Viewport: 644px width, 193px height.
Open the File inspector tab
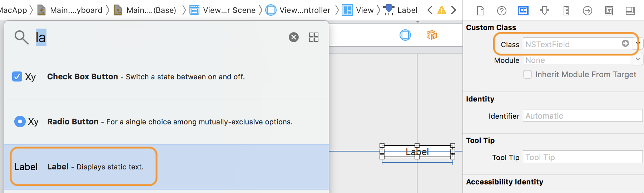(x=481, y=11)
